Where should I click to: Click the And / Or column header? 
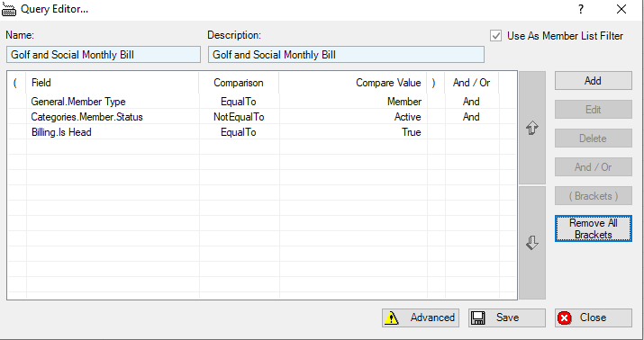471,83
